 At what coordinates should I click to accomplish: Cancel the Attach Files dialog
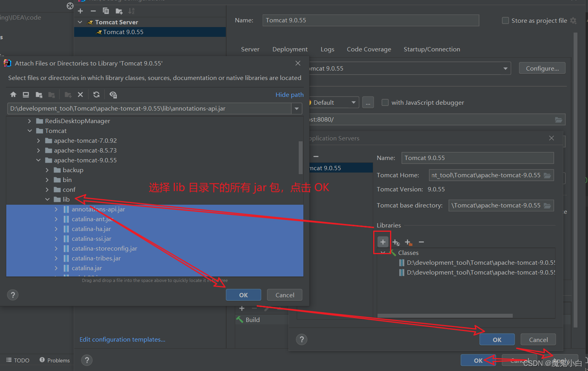coord(285,295)
